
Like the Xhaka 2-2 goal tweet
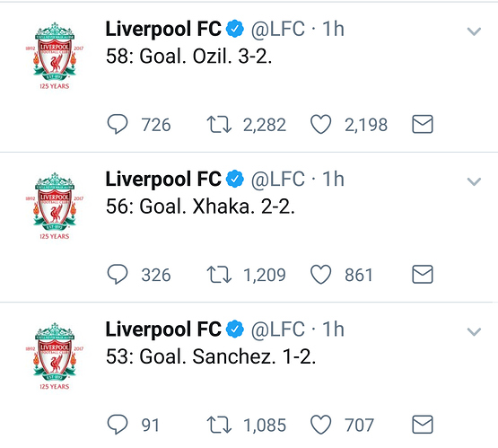[x=320, y=275]
